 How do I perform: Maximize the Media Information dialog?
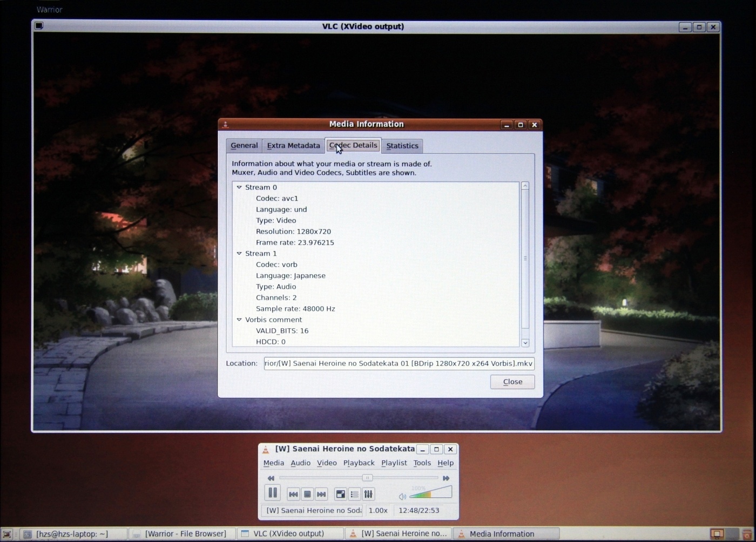tap(521, 125)
